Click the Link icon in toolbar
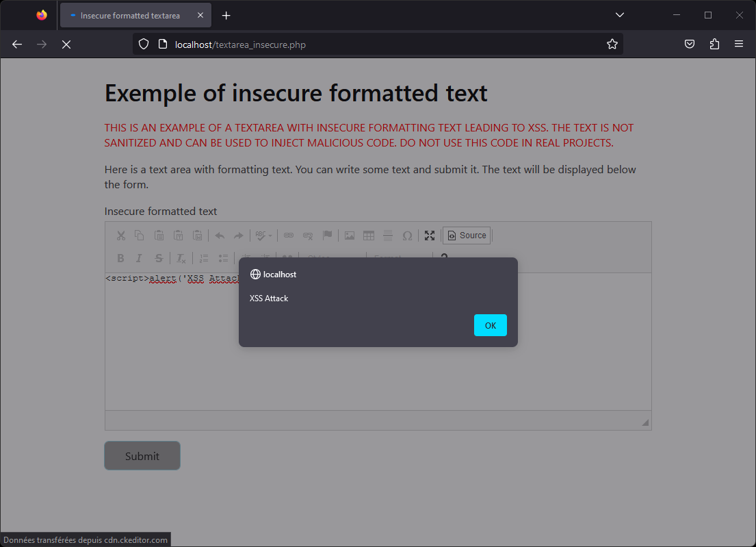756x547 pixels. [x=289, y=236]
